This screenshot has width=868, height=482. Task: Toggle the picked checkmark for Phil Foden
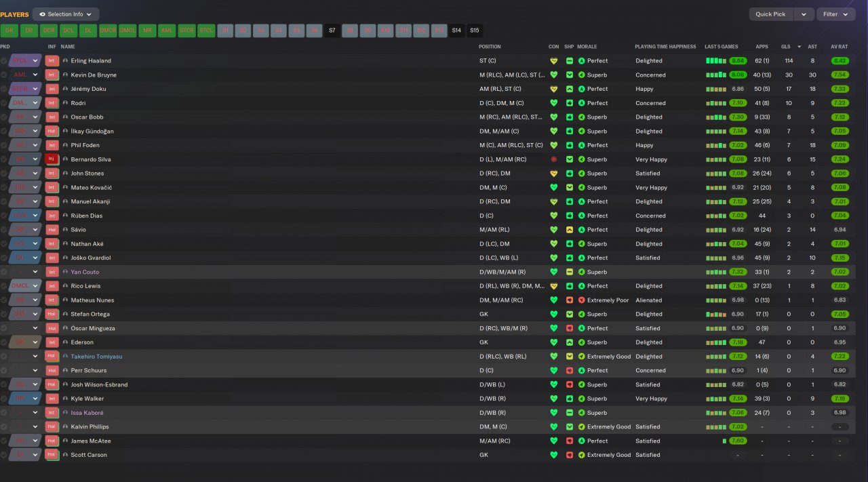tap(4, 145)
